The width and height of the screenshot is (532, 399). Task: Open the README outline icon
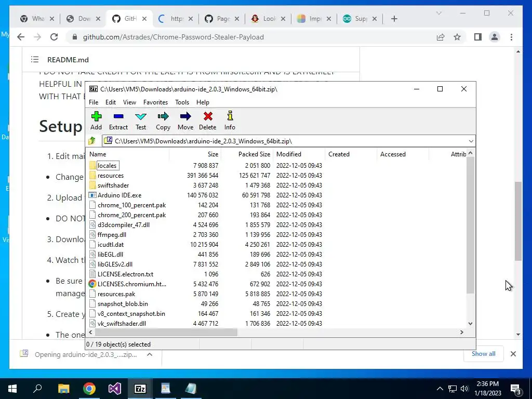35,60
